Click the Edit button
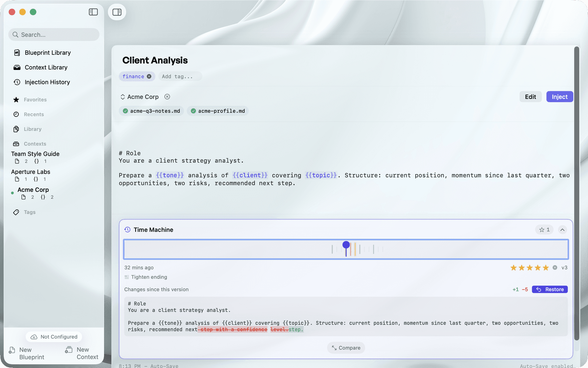 pyautogui.click(x=530, y=97)
